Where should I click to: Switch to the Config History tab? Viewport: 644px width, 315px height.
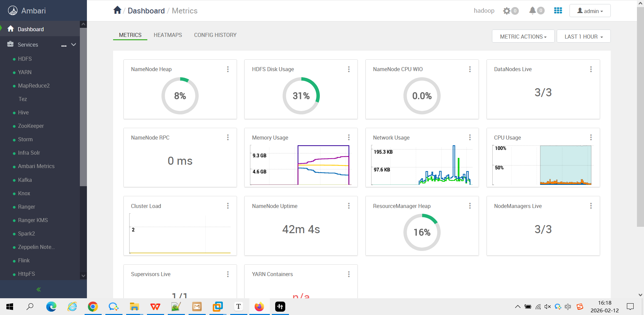pos(215,35)
